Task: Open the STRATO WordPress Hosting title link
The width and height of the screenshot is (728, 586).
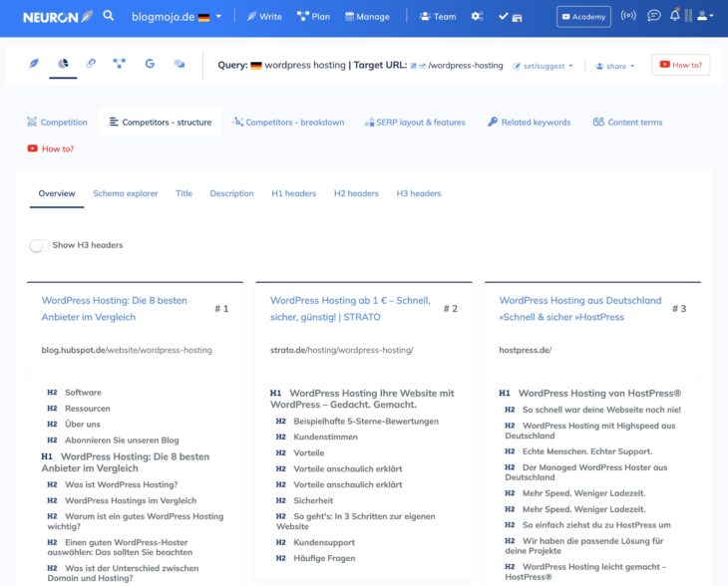Action: 350,309
